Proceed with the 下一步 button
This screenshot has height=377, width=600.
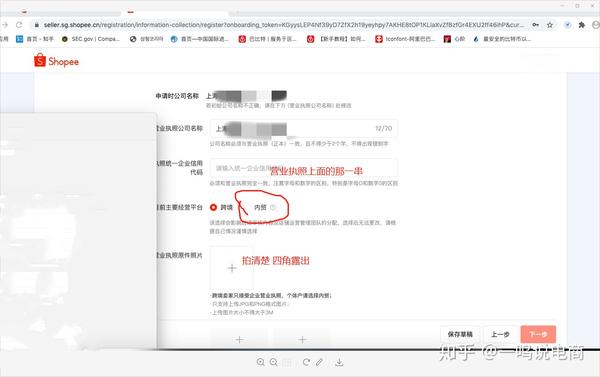click(538, 334)
